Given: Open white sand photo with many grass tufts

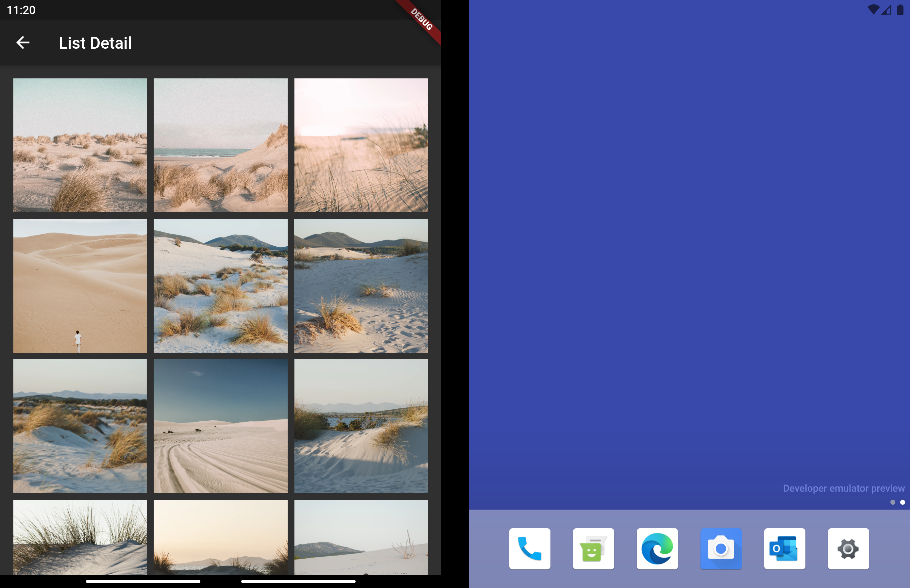Looking at the screenshot, I should 220,286.
